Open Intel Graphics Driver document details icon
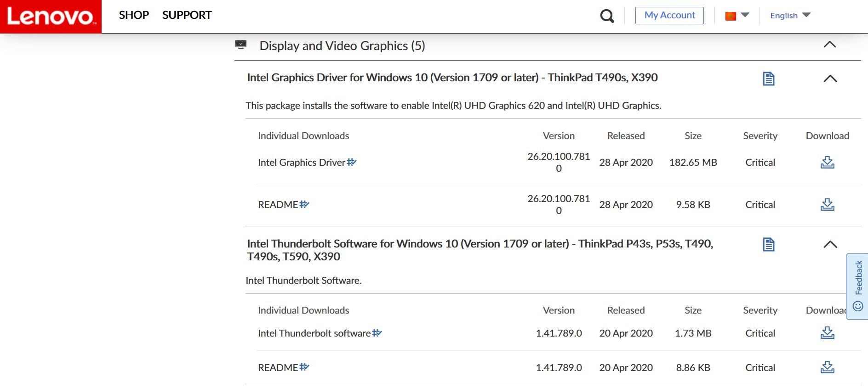868x388 pixels. 768,79
